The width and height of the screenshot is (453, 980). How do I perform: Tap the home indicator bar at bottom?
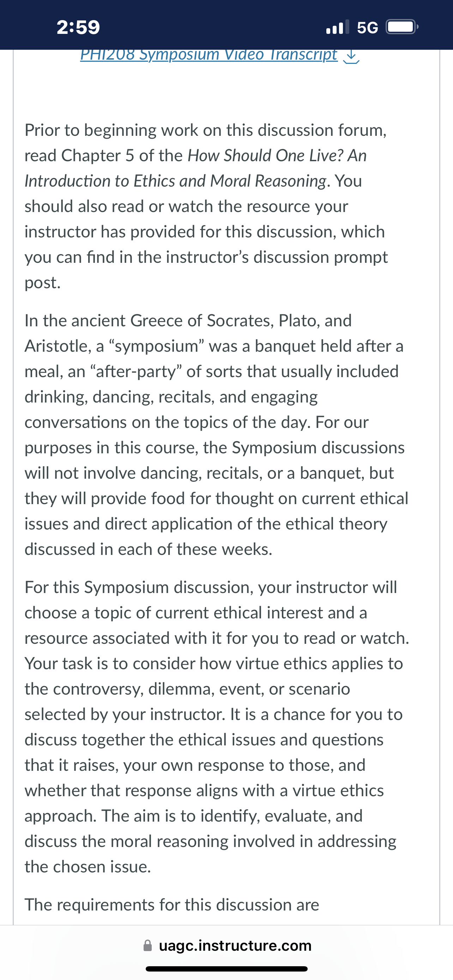coord(227,969)
